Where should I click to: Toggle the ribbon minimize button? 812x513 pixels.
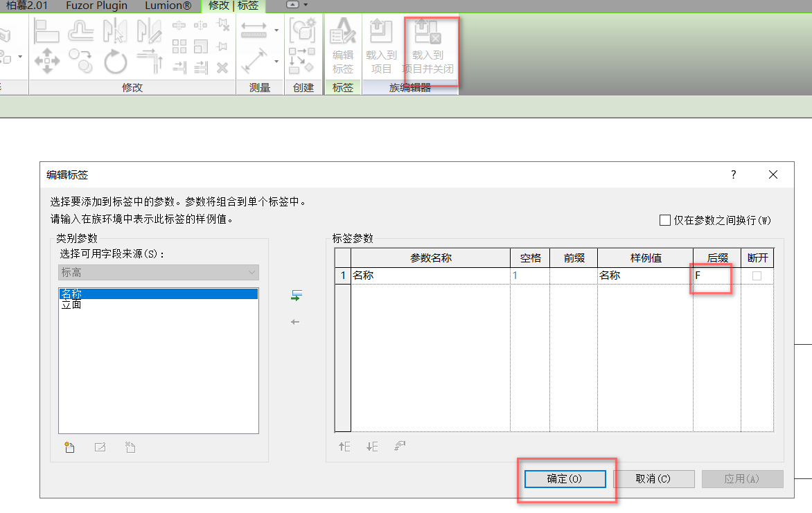(x=292, y=5)
